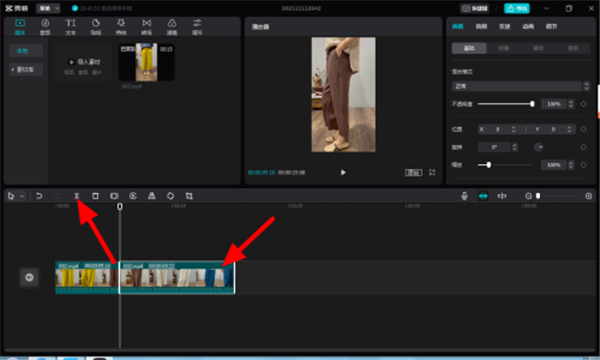Apply freeze frame to the clip

[x=114, y=196]
